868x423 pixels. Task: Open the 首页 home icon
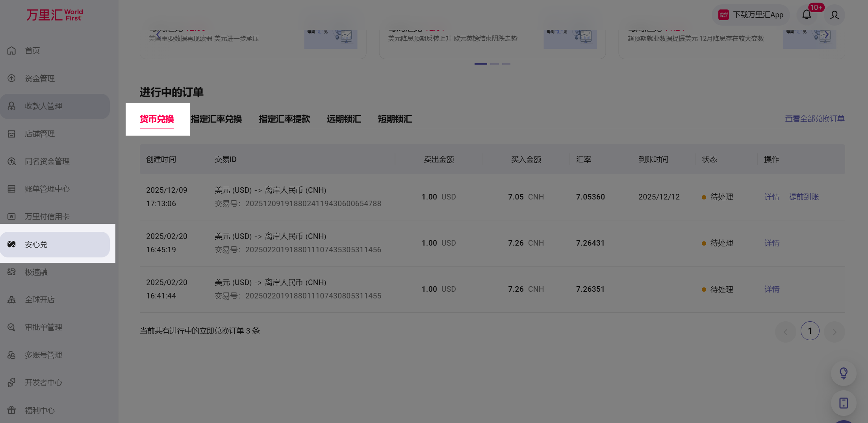pos(12,50)
